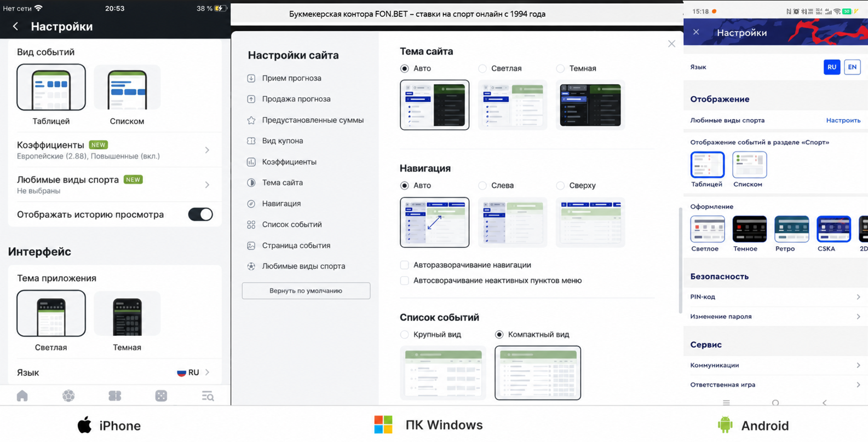Tap the Android home circle navigation icon
Screen dimensions: 868x442
tap(775, 403)
